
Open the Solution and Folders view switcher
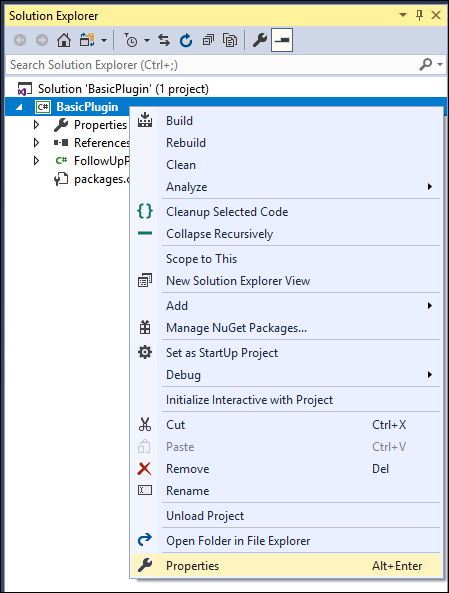(87, 40)
